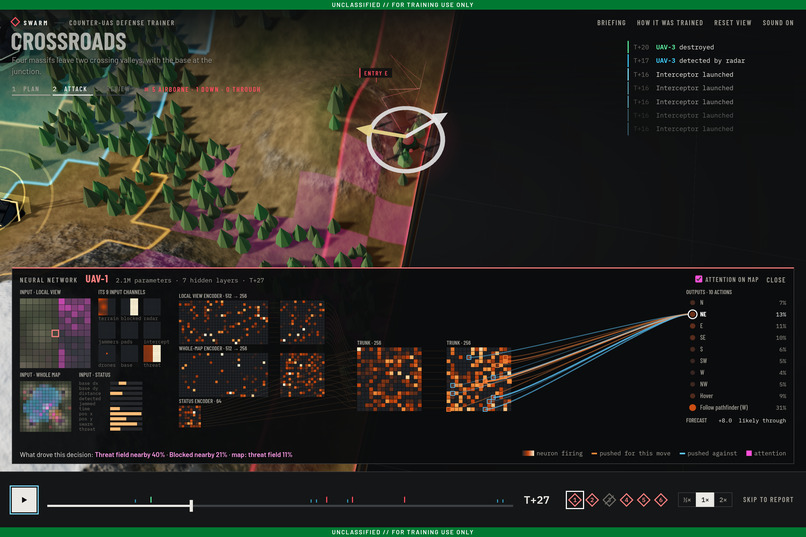Toggle Sound On

(778, 23)
